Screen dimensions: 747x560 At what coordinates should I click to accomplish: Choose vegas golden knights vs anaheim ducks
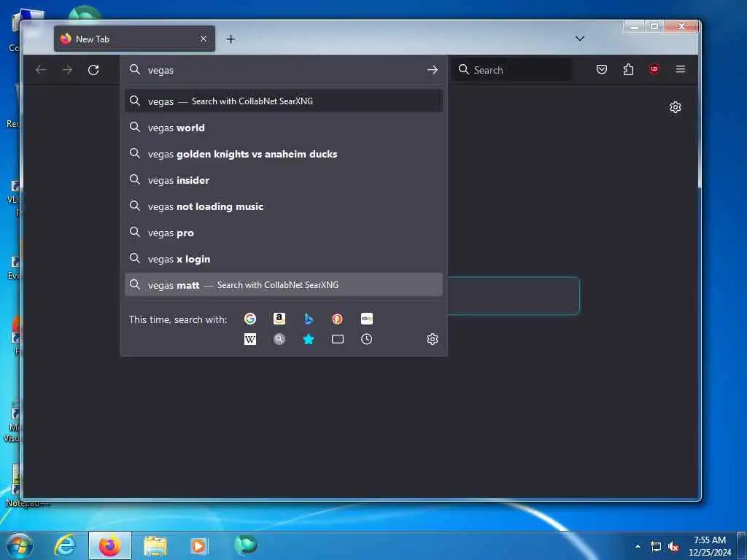284,154
